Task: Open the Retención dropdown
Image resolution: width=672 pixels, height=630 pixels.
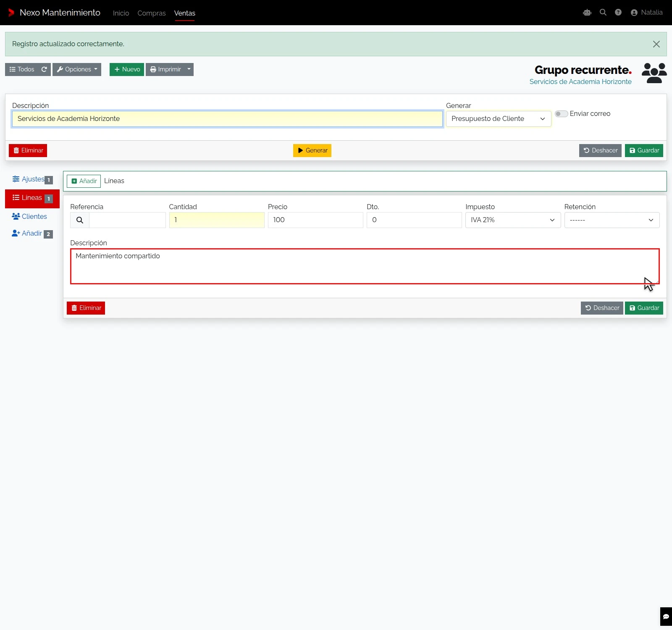Action: [612, 220]
